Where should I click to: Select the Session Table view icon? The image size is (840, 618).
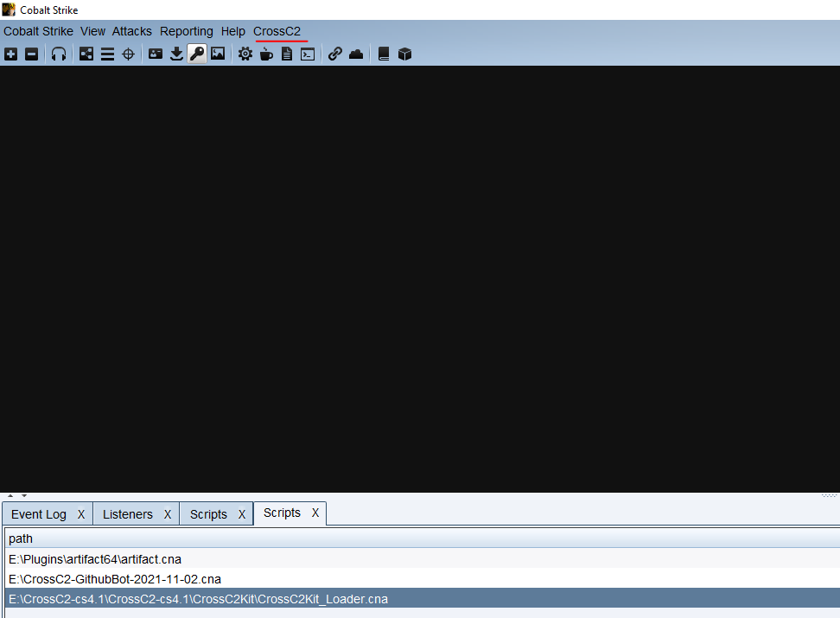107,54
